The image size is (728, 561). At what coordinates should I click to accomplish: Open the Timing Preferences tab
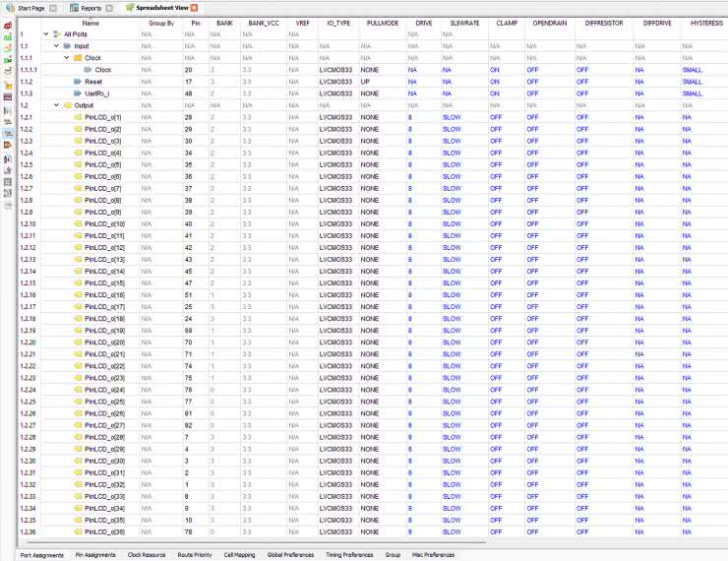click(349, 555)
